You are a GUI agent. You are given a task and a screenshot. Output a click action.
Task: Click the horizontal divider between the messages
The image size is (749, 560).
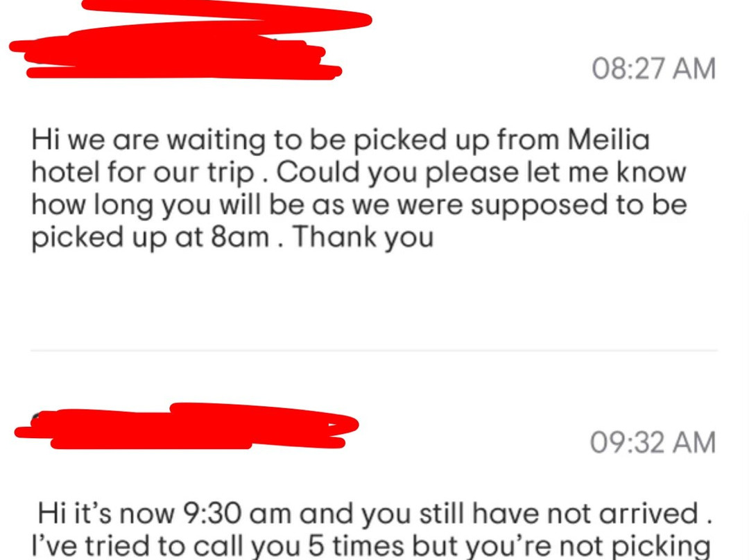point(374,351)
